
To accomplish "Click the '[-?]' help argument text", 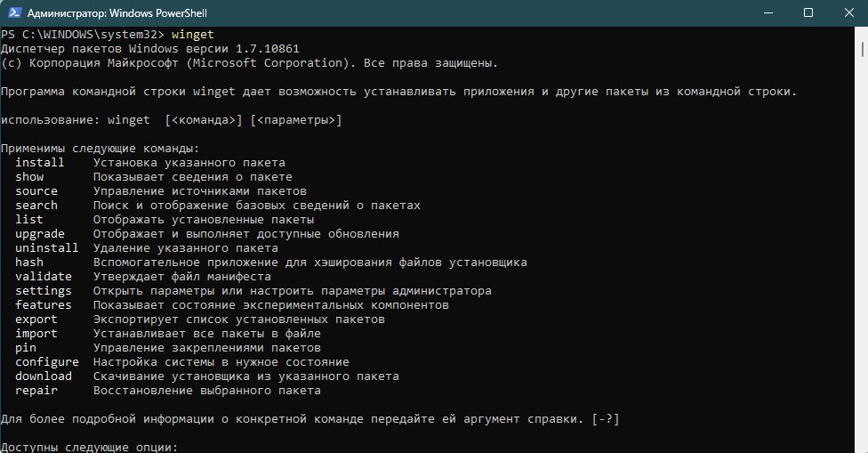I will [606, 419].
